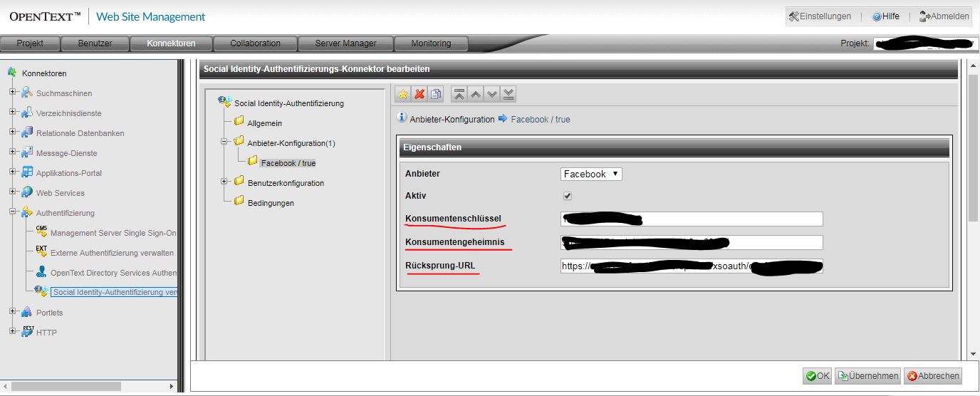980x396 pixels.
Task: Switch to the Konnektoren tab
Action: [x=171, y=43]
